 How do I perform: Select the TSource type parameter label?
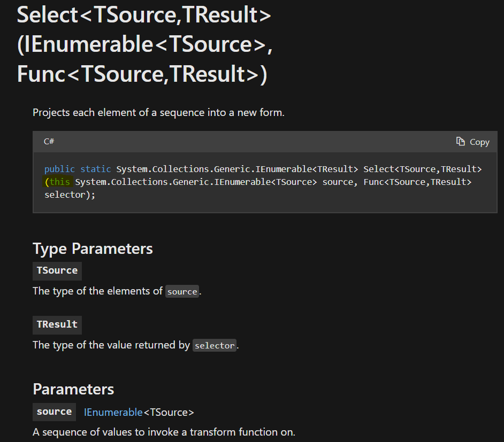[57, 270]
